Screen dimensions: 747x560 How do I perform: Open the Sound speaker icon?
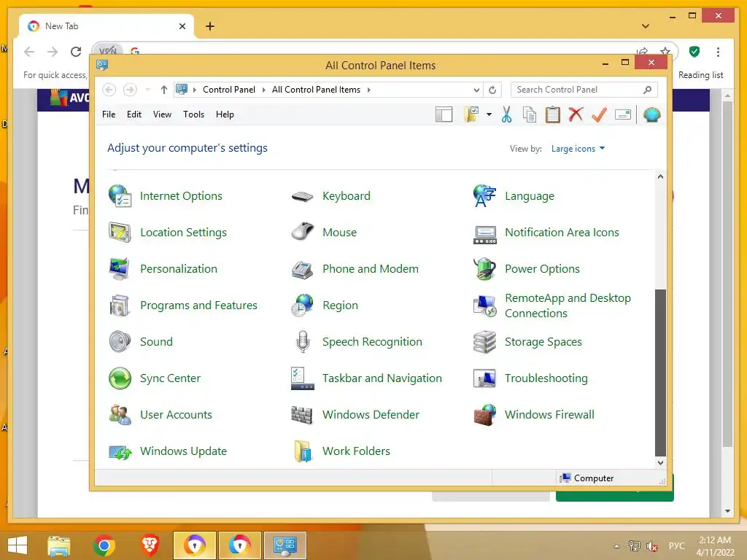click(x=120, y=342)
